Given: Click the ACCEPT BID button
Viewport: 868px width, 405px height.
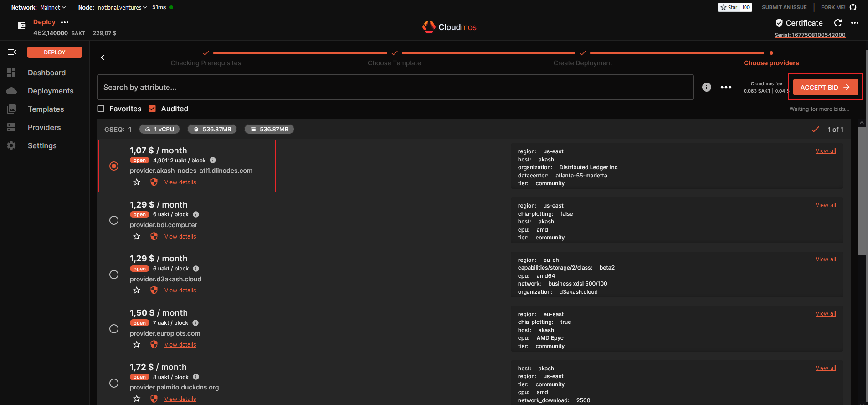Looking at the screenshot, I should coord(825,87).
